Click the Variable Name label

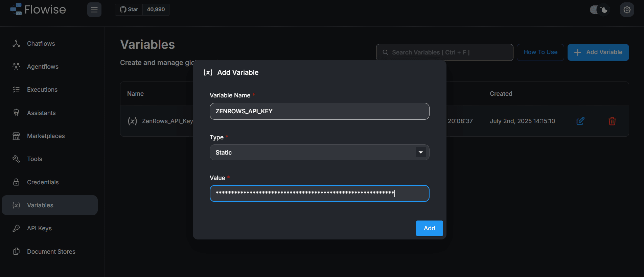click(230, 95)
